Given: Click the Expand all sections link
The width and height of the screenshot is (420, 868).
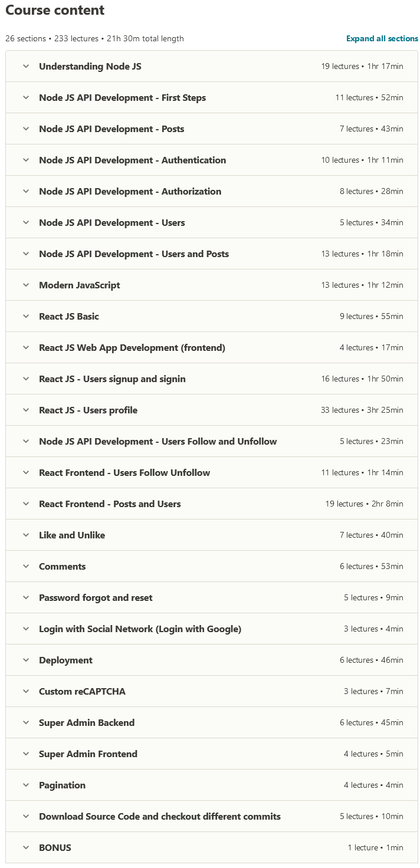Looking at the screenshot, I should 382,39.
